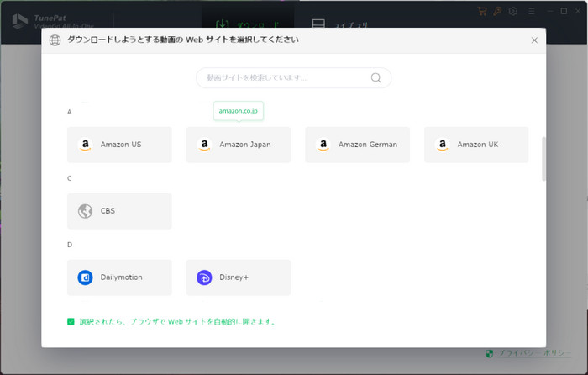Select the Amazon US site card

click(119, 145)
